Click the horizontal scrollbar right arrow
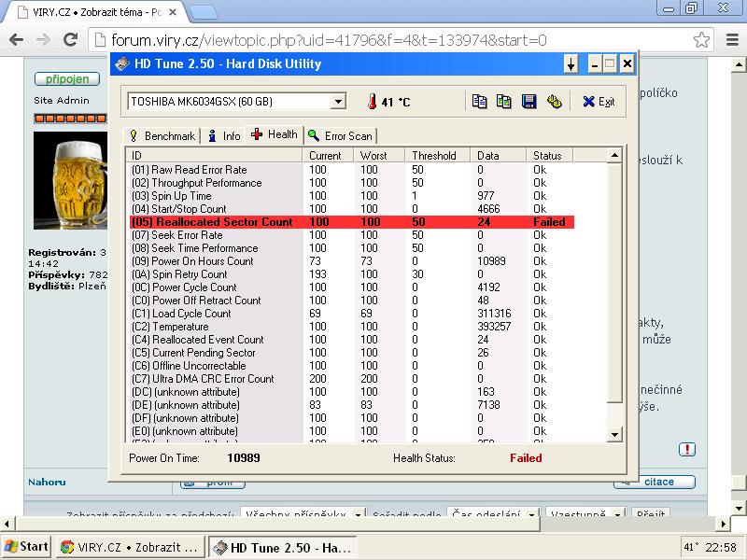Image resolution: width=747 pixels, height=560 pixels. click(x=725, y=525)
